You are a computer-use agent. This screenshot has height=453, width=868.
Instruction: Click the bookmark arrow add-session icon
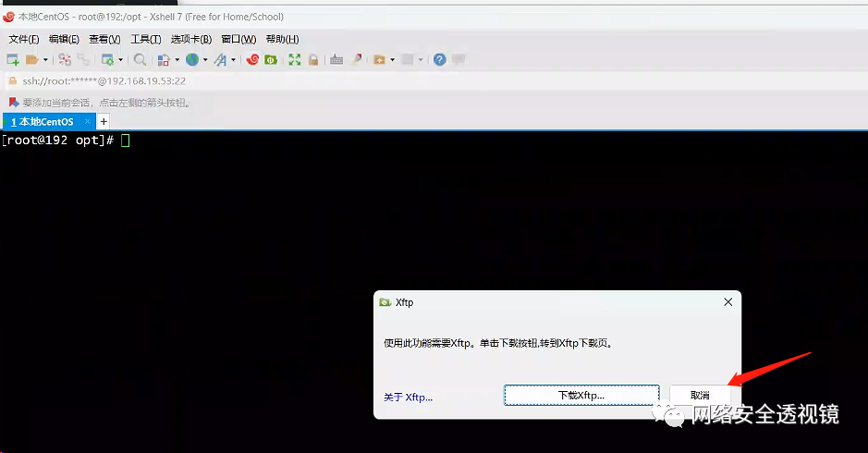(14, 103)
